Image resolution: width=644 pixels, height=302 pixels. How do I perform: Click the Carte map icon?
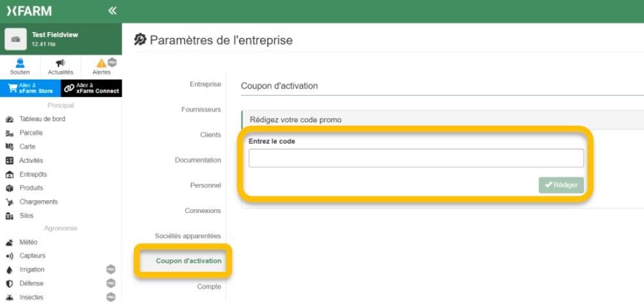[10, 147]
